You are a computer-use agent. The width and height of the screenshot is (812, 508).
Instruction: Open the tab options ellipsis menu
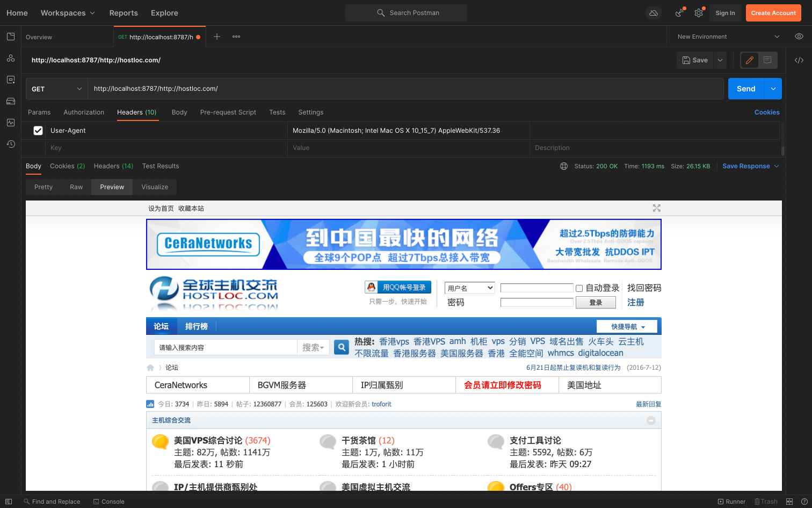(x=236, y=37)
